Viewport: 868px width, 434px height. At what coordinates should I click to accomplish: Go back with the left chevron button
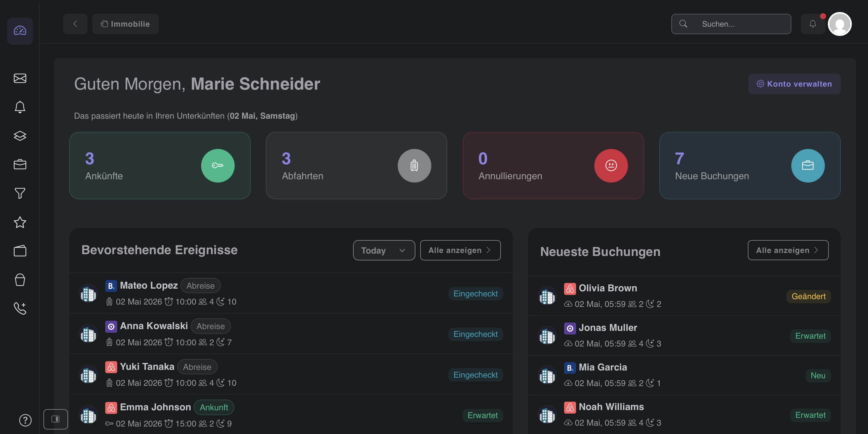pos(75,24)
